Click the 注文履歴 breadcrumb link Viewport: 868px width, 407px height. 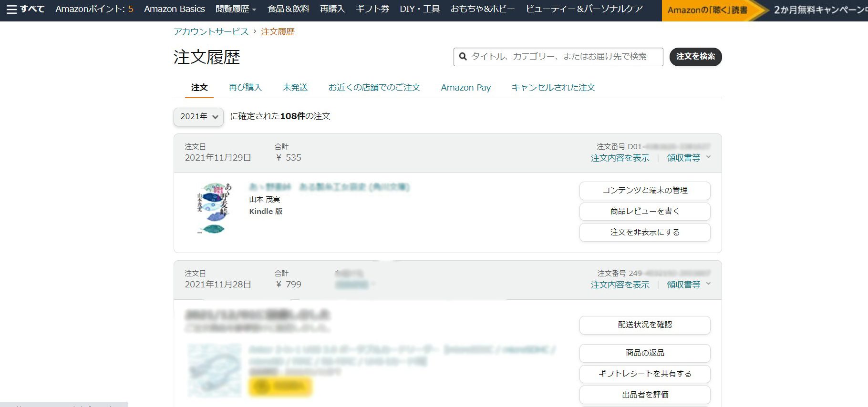coord(278,32)
